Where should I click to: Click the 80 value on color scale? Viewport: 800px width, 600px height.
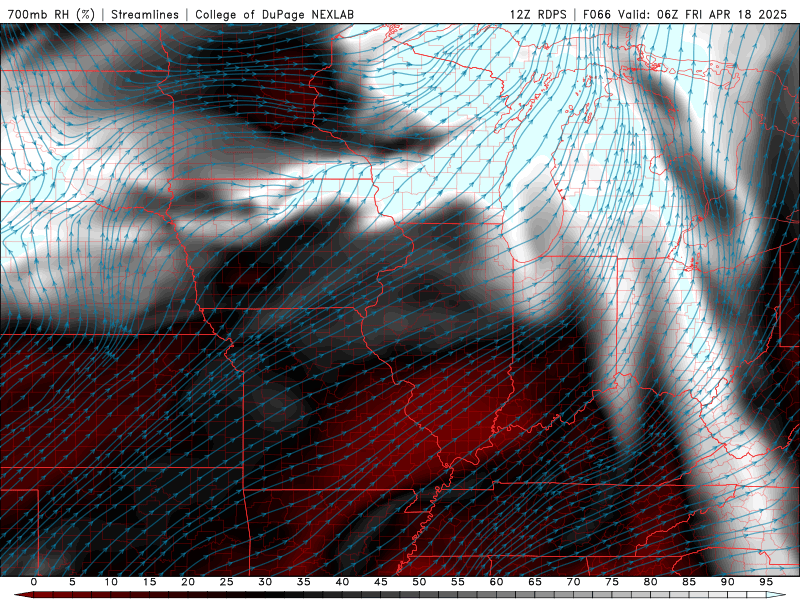coord(650,582)
